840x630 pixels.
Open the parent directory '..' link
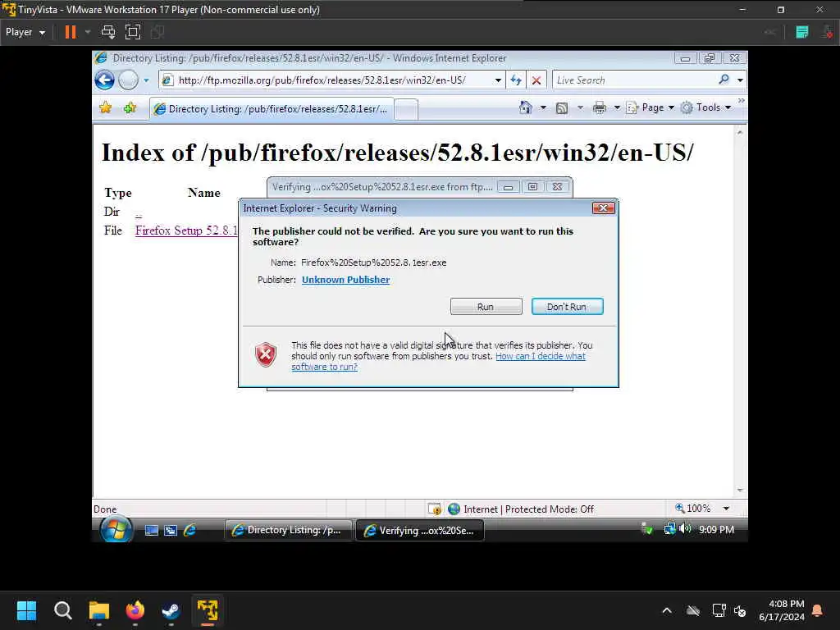pos(138,213)
